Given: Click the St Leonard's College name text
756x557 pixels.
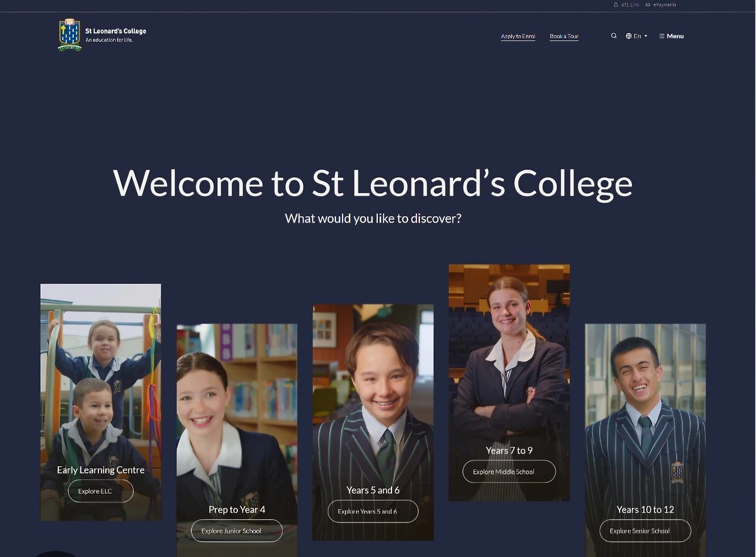Looking at the screenshot, I should click(116, 31).
